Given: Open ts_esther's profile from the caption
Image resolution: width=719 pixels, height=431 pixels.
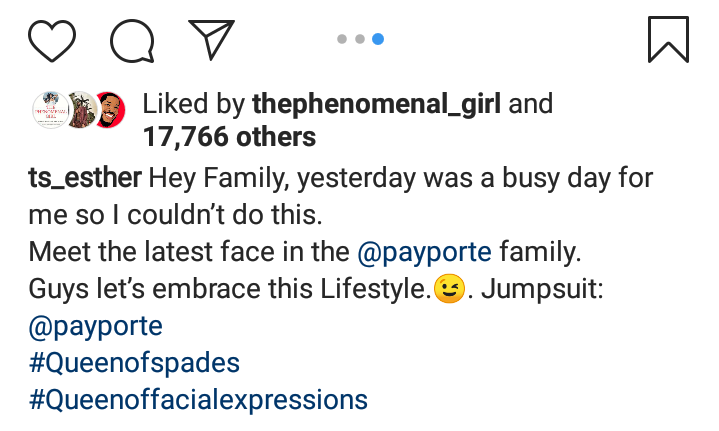Looking at the screenshot, I should pyautogui.click(x=84, y=180).
